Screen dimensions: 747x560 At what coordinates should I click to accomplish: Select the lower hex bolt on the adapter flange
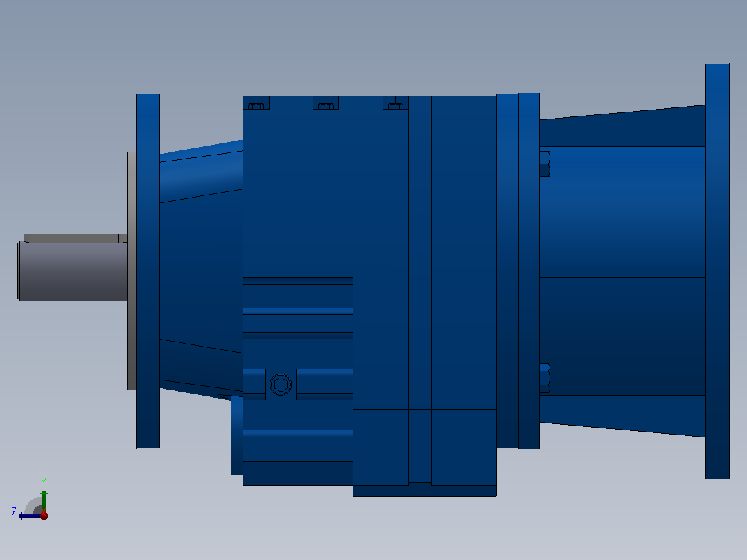click(545, 378)
